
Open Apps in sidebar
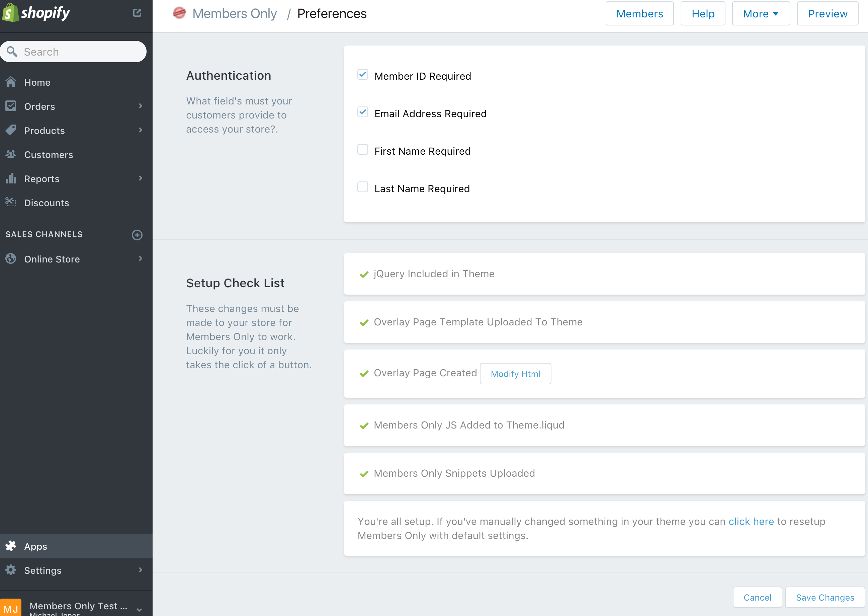click(76, 546)
